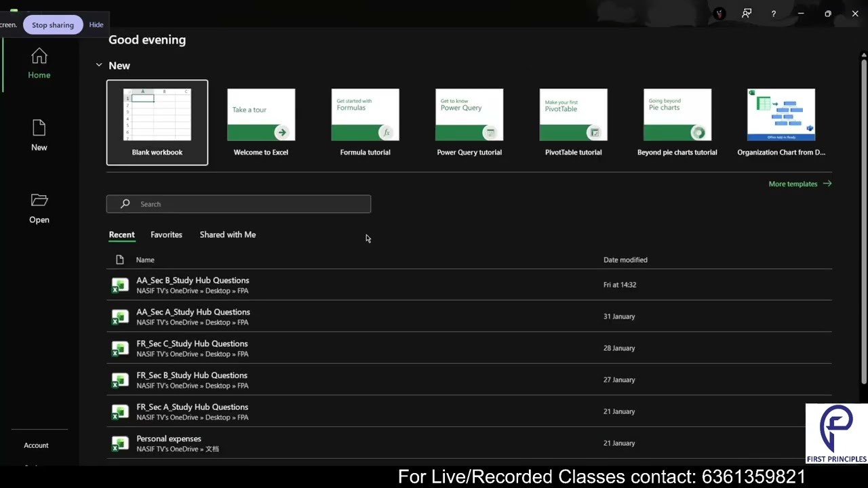
Task: Follow the More templates link
Action: pyautogui.click(x=800, y=184)
